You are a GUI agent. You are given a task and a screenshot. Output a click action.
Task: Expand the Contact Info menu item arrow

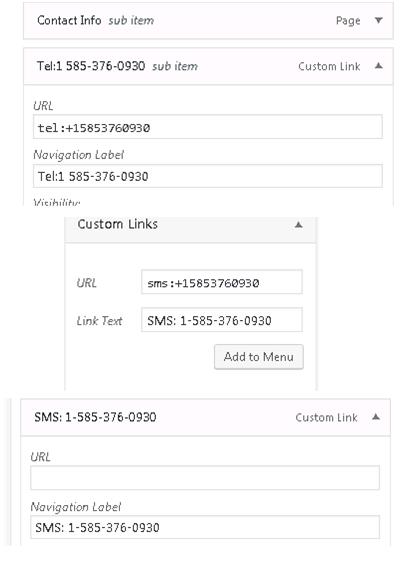pos(378,20)
